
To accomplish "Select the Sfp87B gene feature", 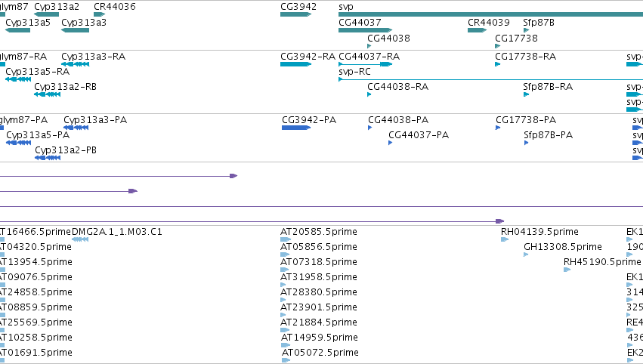I will pos(526,30).
